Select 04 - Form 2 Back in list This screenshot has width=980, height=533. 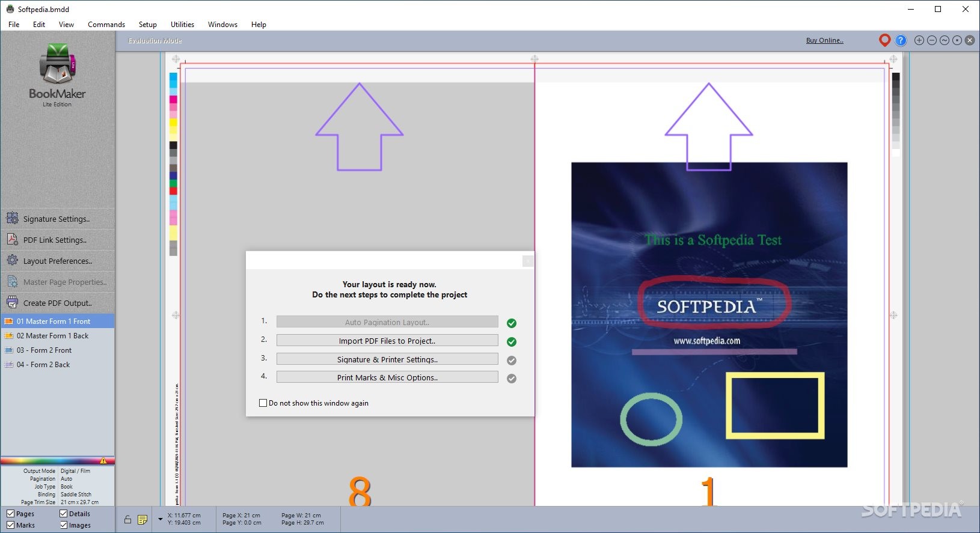(x=58, y=365)
